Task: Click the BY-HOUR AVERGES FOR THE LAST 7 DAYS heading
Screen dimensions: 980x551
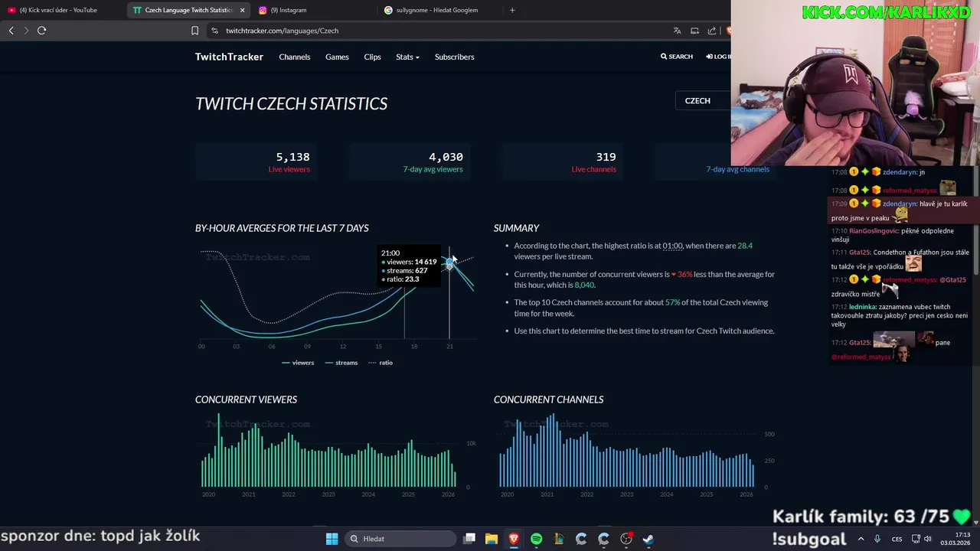Action: [282, 228]
